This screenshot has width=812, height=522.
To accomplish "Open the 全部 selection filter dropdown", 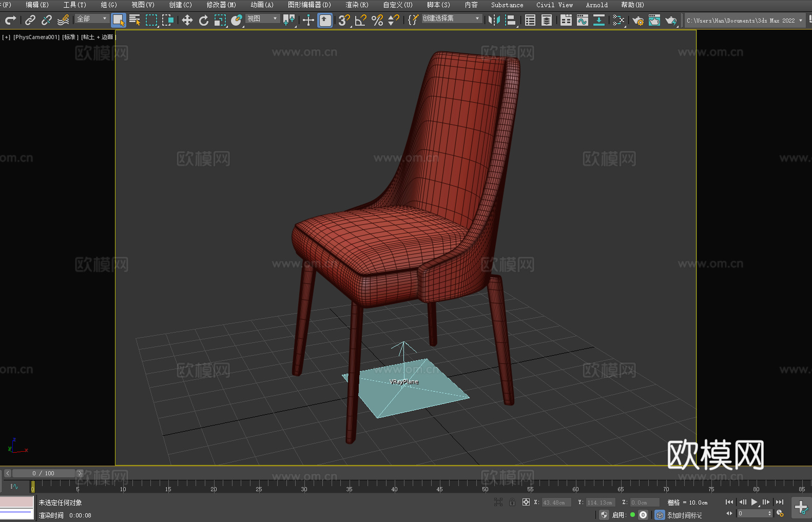I will coord(92,18).
